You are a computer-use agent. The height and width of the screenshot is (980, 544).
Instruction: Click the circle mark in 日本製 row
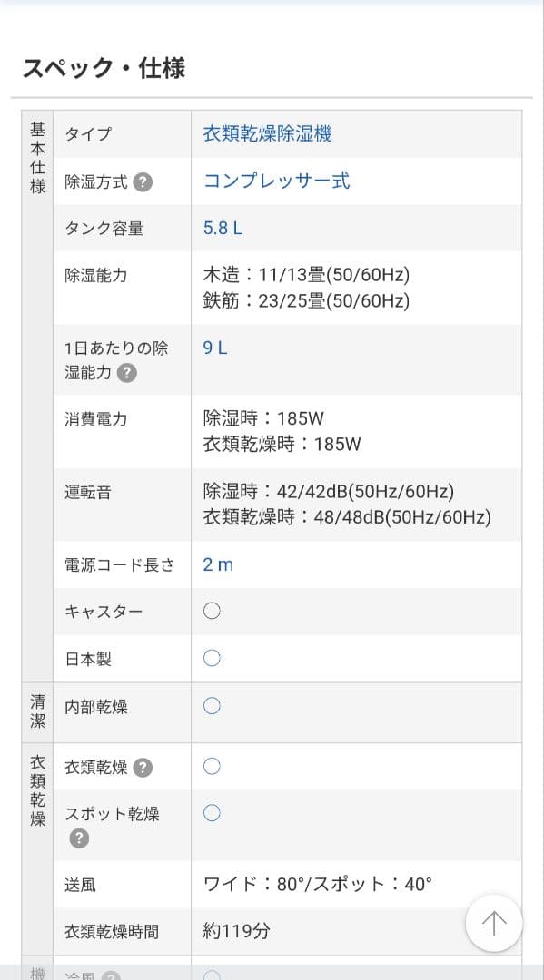tap(212, 658)
